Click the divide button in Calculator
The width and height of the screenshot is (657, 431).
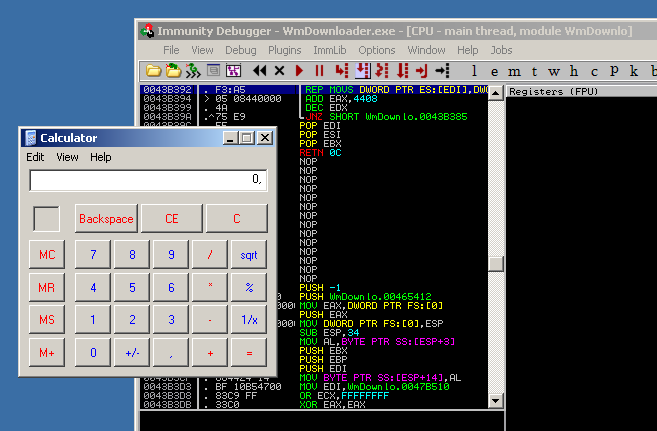tap(210, 254)
